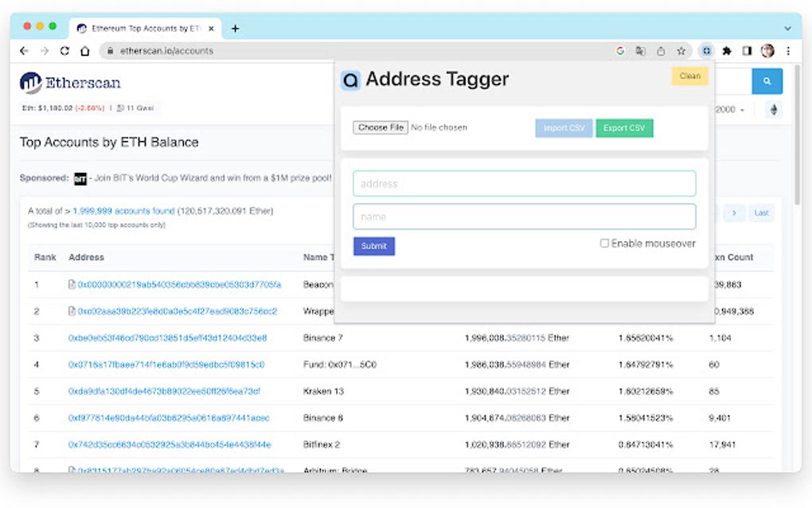Toggle Enable mouseover off after checking
This screenshot has width=812, height=508.
tap(605, 242)
